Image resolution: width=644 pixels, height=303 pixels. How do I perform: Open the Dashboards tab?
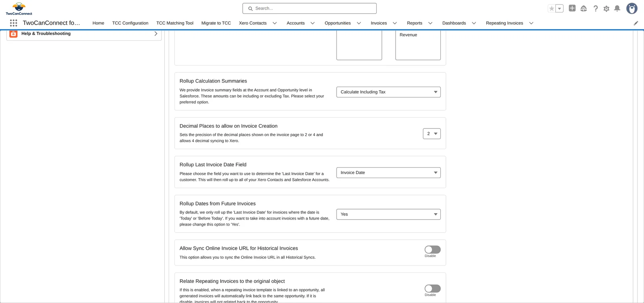pyautogui.click(x=454, y=23)
